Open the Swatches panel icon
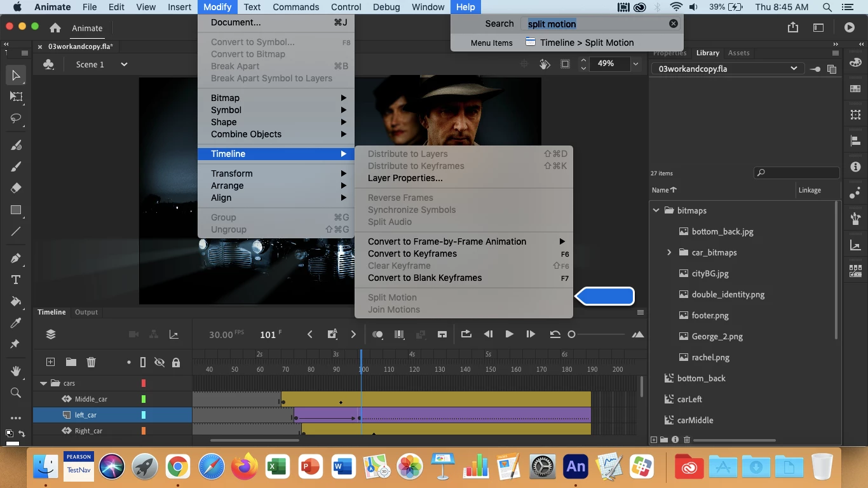The width and height of the screenshot is (868, 488). click(x=855, y=89)
